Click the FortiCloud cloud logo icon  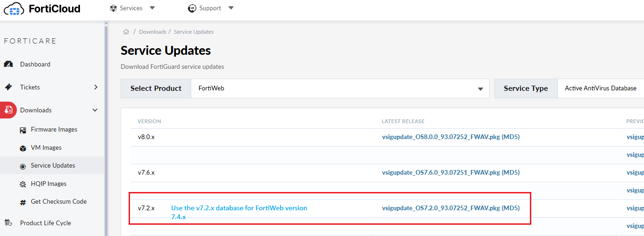14,8
